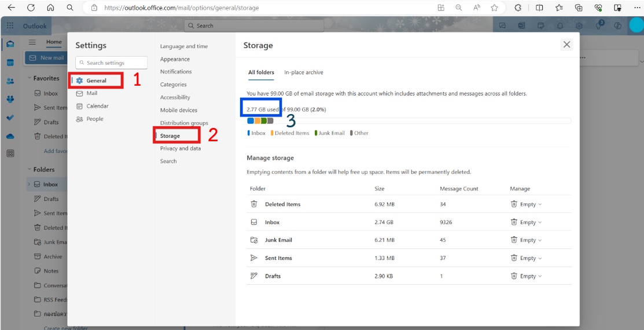
Task: Click the OneDrive cloud icon in rail
Action: pyautogui.click(x=10, y=137)
